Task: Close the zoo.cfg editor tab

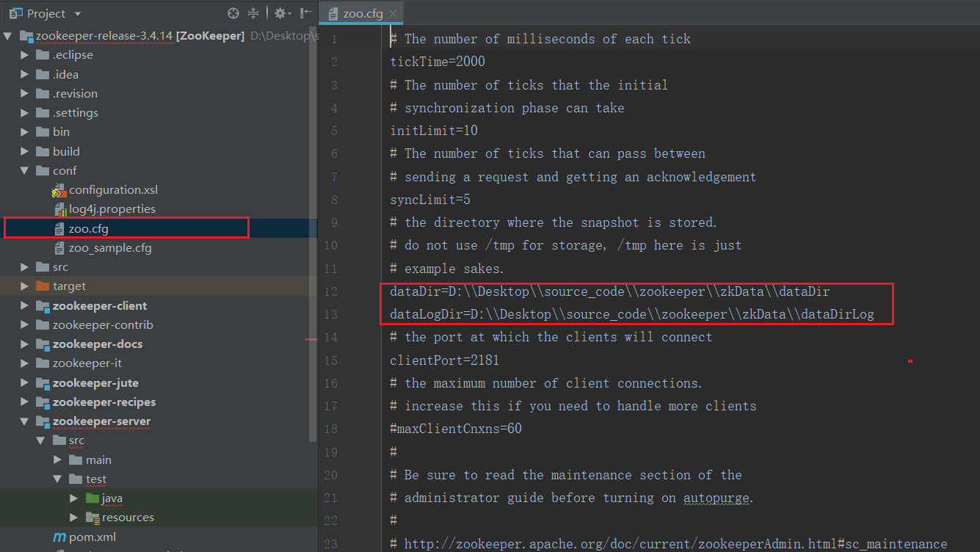Action: (393, 14)
